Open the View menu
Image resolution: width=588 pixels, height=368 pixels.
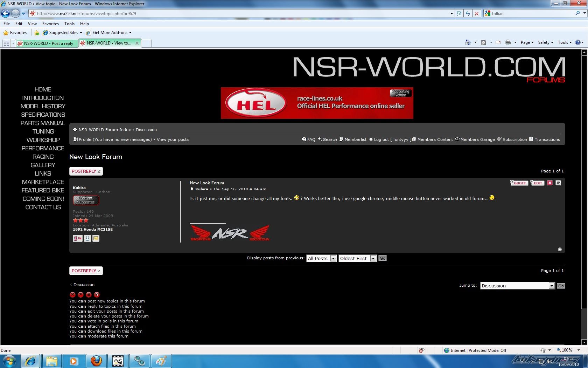[x=32, y=24]
